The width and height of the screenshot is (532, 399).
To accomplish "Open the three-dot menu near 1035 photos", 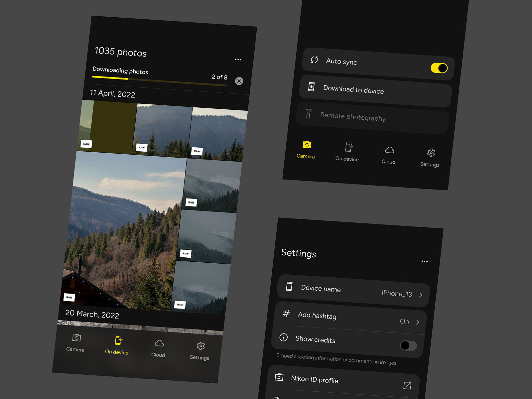I will pyautogui.click(x=238, y=59).
